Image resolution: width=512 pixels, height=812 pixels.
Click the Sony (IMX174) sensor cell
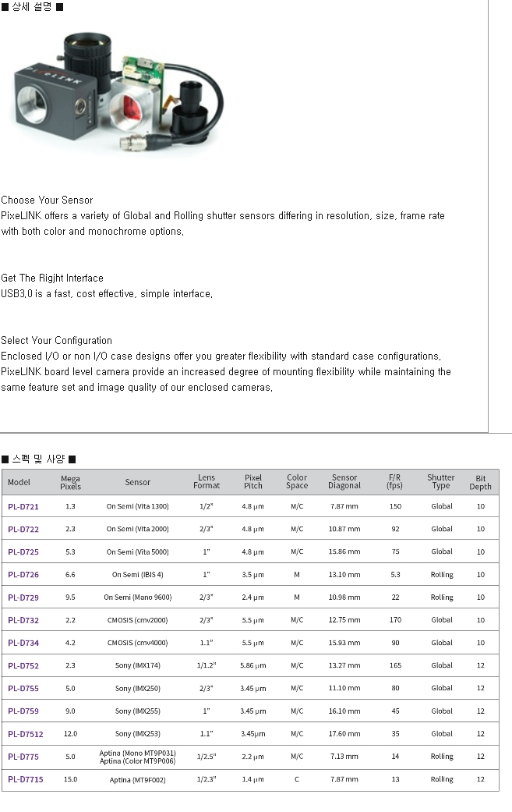(138, 666)
